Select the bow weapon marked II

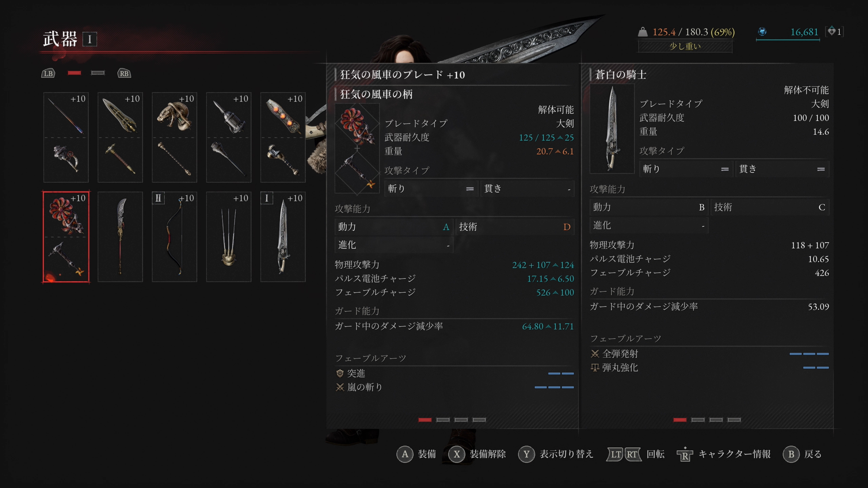click(174, 237)
